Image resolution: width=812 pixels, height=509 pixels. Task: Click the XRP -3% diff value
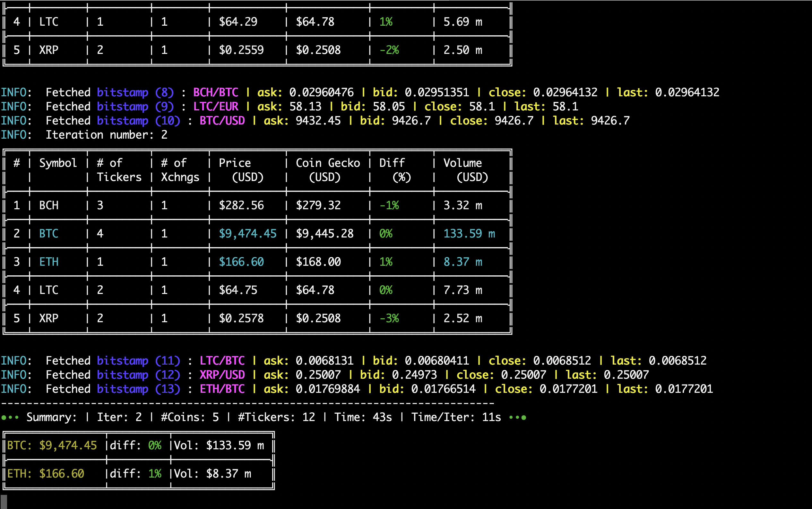pyautogui.click(x=389, y=318)
